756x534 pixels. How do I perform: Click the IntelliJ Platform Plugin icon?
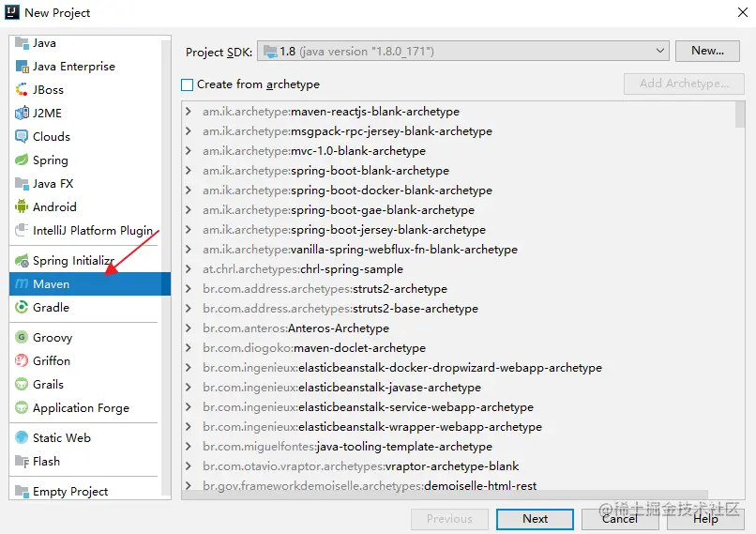[22, 230]
